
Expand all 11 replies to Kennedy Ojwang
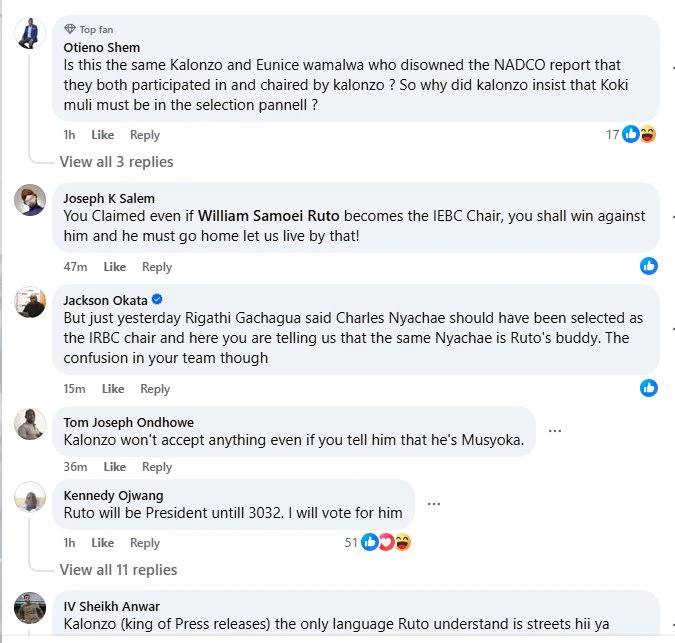tap(118, 570)
